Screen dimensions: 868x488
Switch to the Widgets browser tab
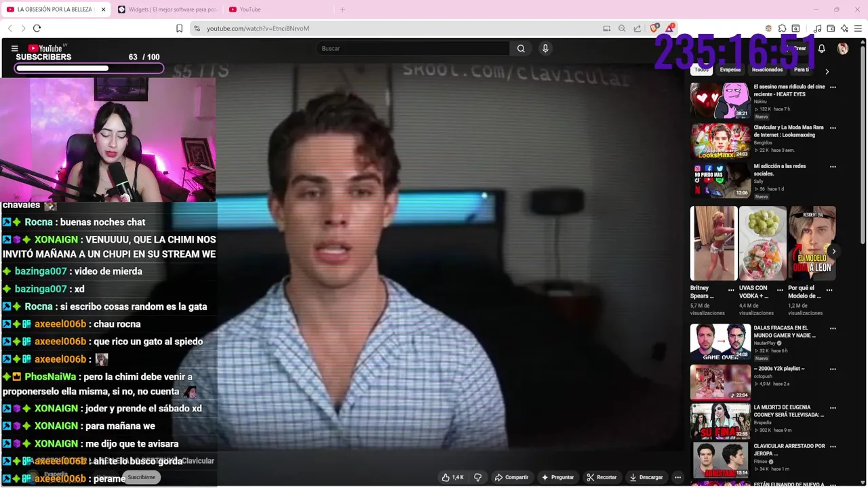coord(167,9)
